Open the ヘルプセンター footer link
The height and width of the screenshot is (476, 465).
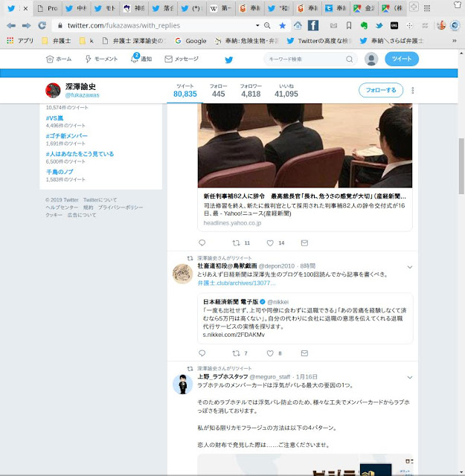[62, 208]
